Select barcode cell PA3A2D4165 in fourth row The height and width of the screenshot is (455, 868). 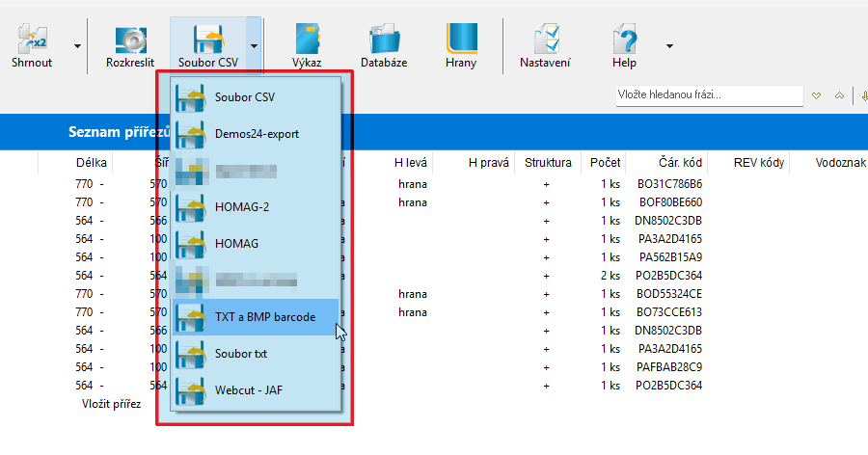[x=670, y=239]
